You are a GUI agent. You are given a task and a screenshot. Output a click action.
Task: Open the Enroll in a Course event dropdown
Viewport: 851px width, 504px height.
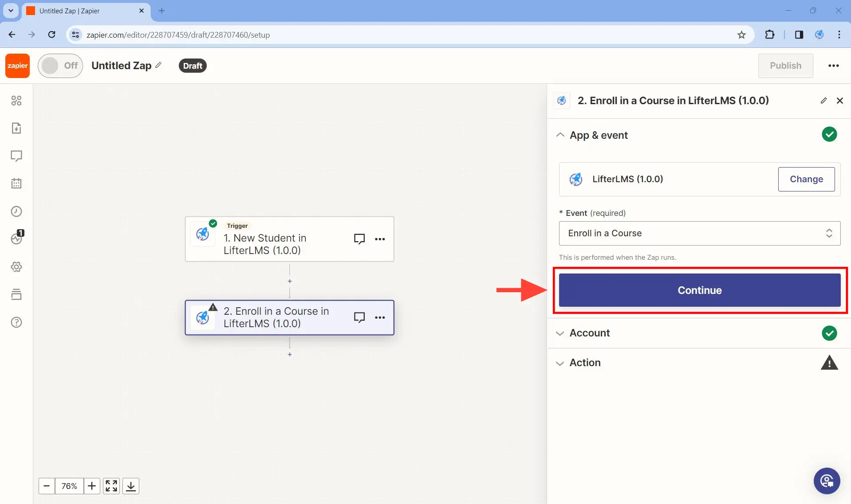699,233
